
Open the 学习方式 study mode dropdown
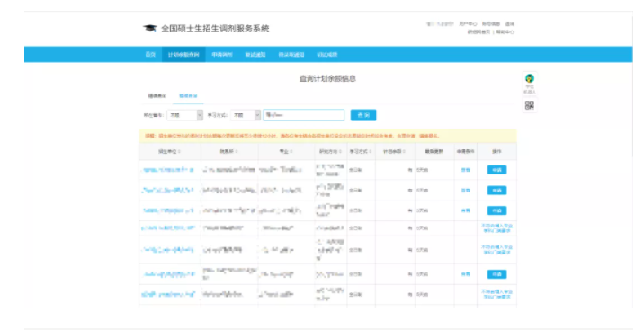246,115
